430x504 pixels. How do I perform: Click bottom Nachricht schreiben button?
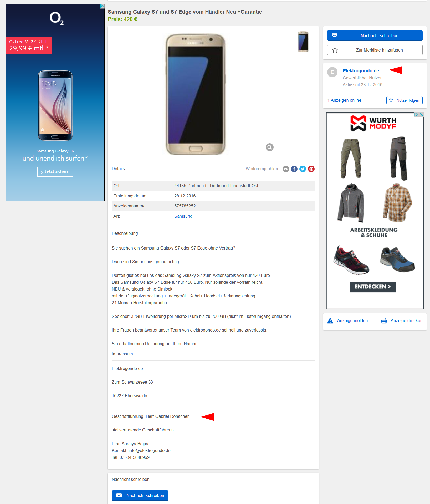140,495
